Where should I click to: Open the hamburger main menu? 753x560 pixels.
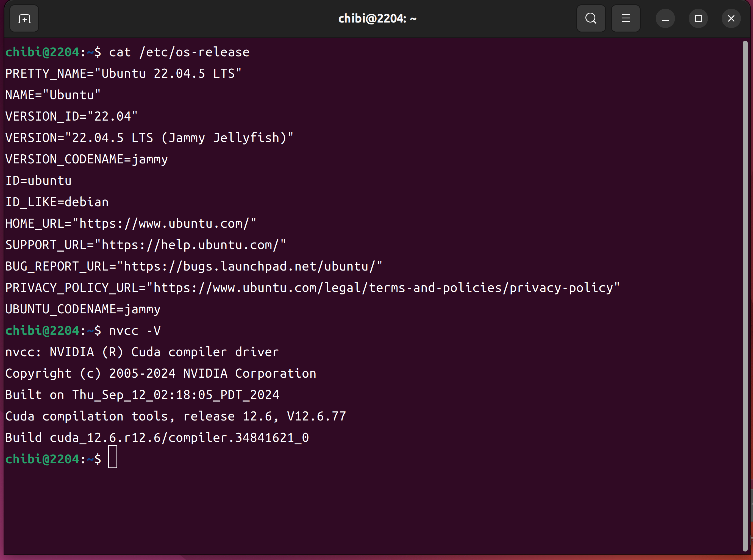(626, 19)
